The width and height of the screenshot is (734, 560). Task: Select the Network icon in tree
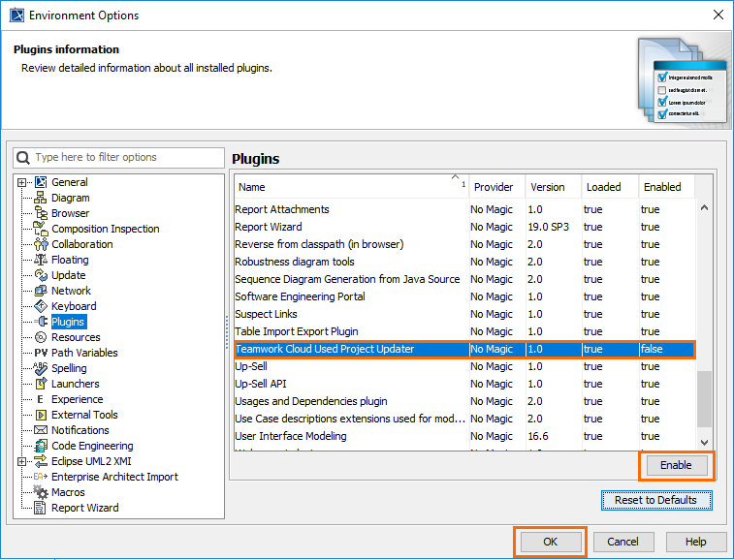point(41,291)
